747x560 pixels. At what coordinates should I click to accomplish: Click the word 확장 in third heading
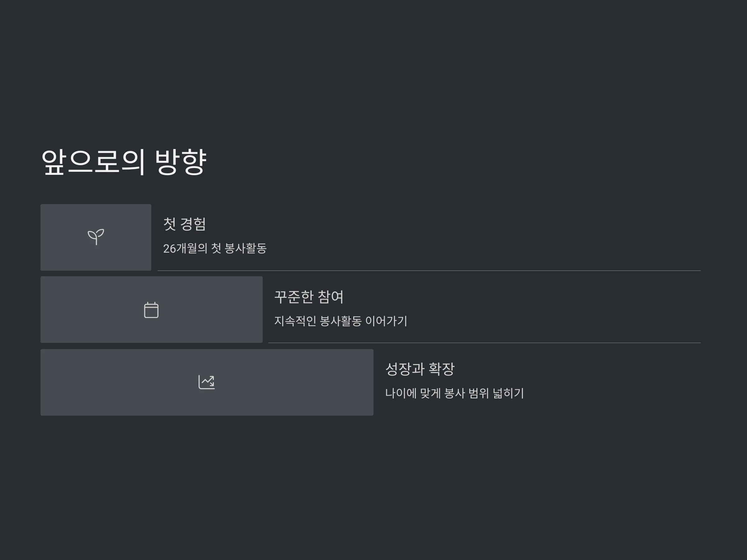pos(441,369)
